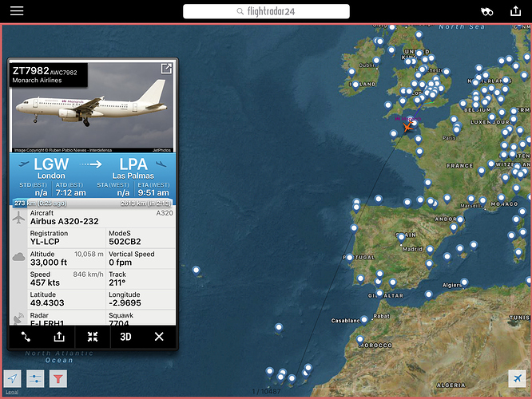Tap LGW London departure airport
The width and height of the screenshot is (532, 399).
(51, 168)
